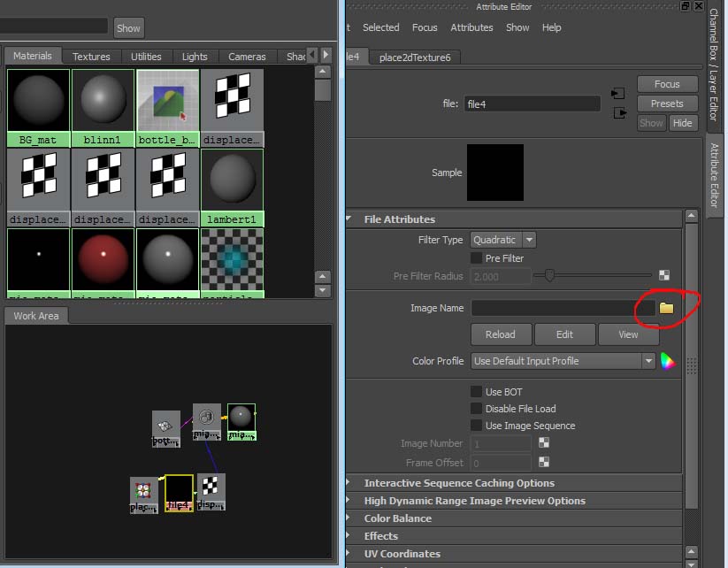Select the disp... displacement node in Work Area
This screenshot has width=728, height=568.
click(x=211, y=492)
